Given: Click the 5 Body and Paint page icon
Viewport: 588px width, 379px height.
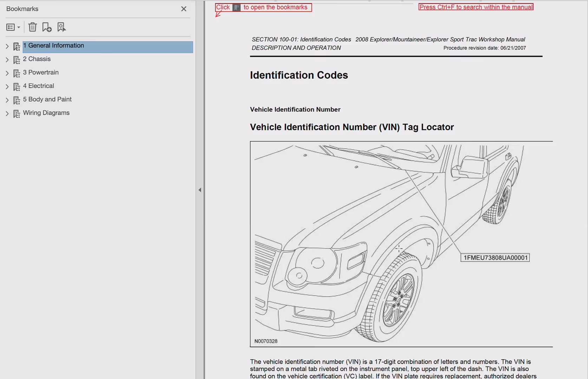Looking at the screenshot, I should tap(17, 100).
